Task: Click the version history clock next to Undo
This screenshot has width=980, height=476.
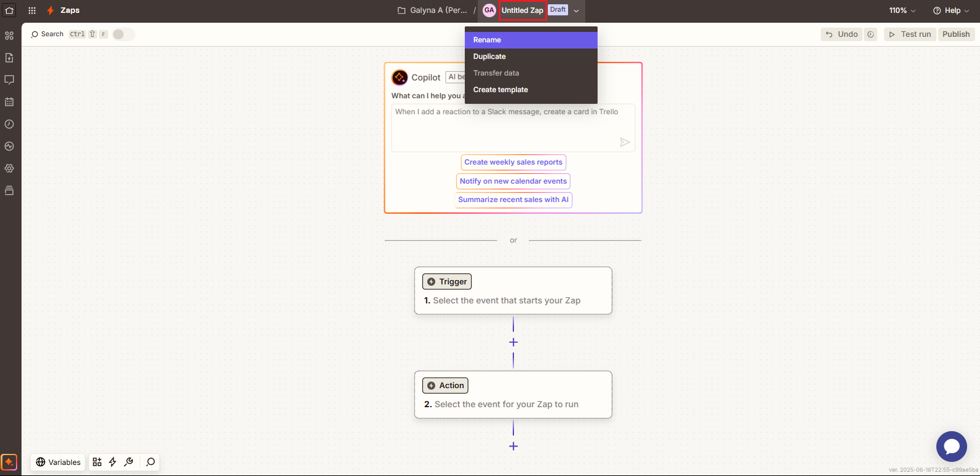Action: pyautogui.click(x=871, y=34)
